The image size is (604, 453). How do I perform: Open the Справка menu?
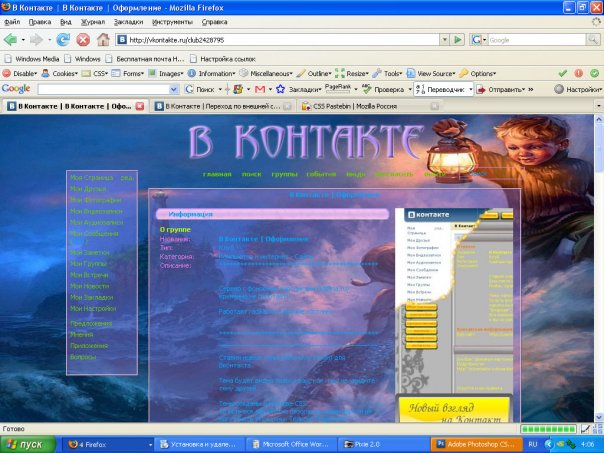pyautogui.click(x=214, y=22)
